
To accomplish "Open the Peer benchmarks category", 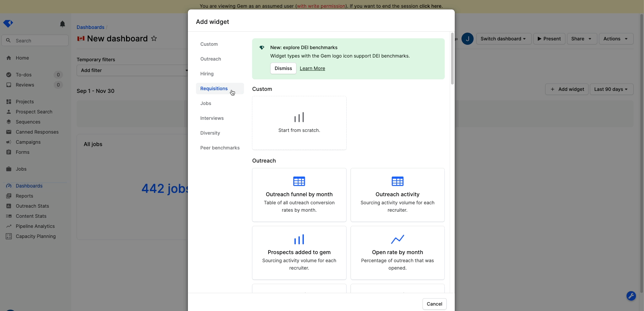I will (220, 148).
